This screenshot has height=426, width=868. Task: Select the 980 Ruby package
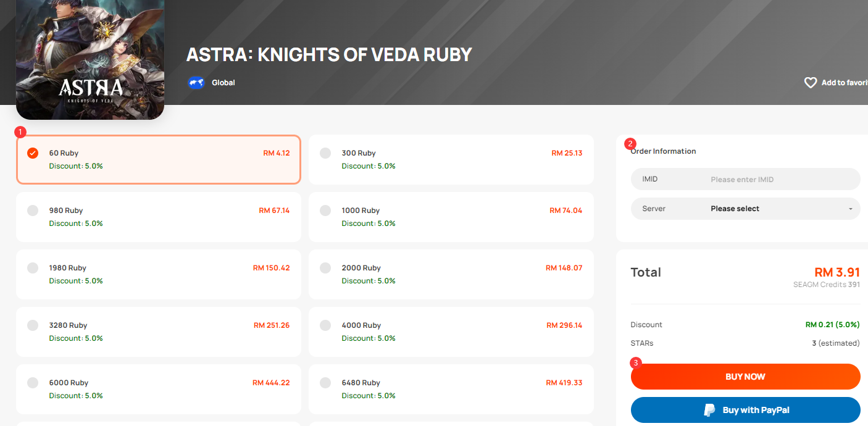159,217
